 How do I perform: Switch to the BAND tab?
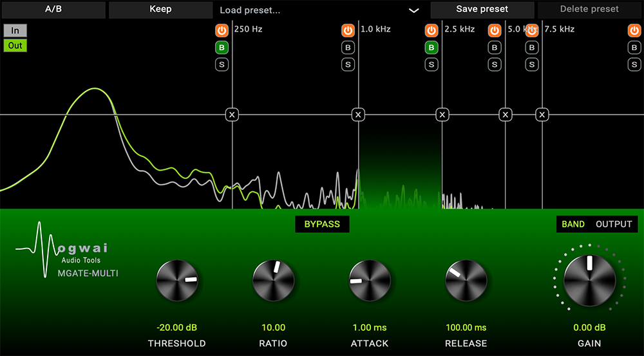coord(573,224)
